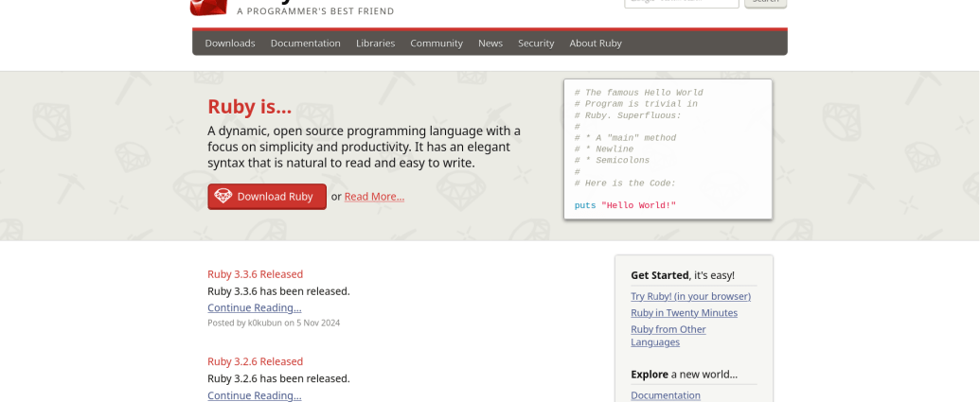Click the 'Get Started, it's easy!' heading

[683, 275]
